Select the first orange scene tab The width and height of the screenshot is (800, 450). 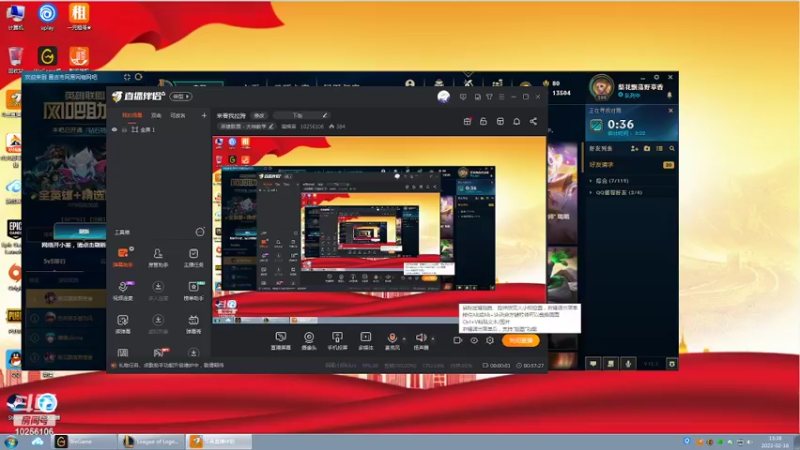click(x=132, y=116)
